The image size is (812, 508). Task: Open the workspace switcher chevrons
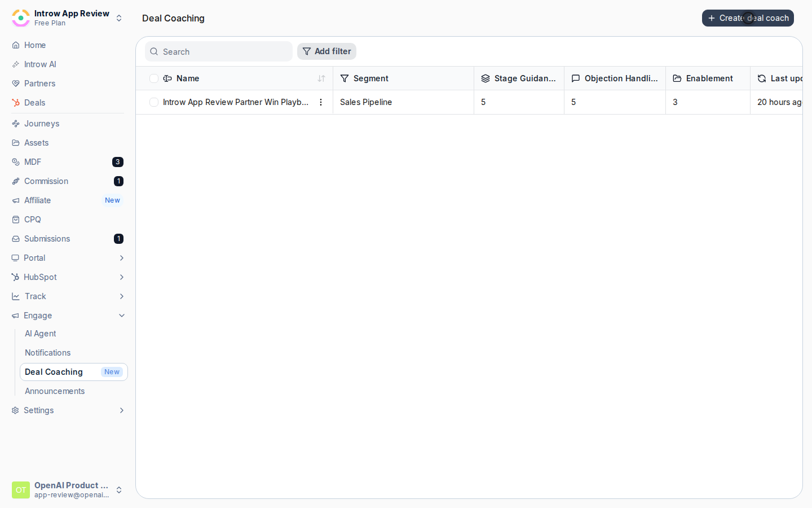pos(119,18)
